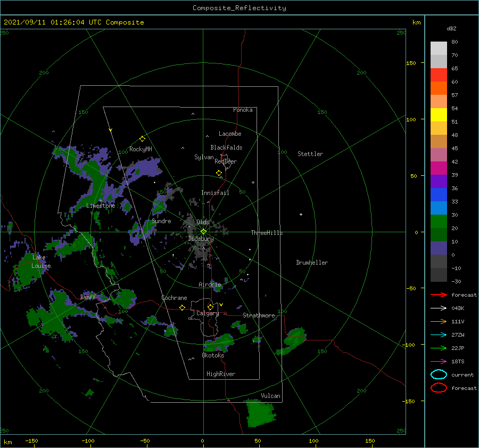Click the yellow diamond marker inside Calgary outline
The image size is (479, 448).
pos(210,307)
